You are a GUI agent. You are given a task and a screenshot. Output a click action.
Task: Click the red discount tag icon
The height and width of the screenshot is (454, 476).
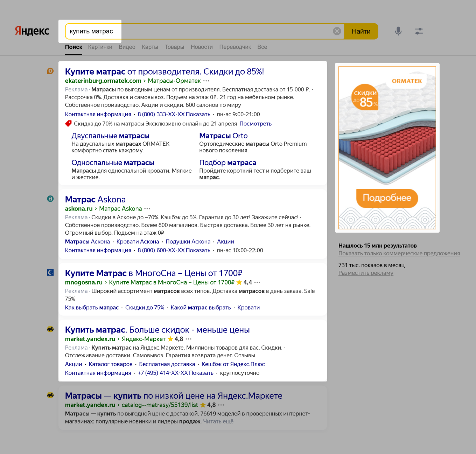coord(68,124)
